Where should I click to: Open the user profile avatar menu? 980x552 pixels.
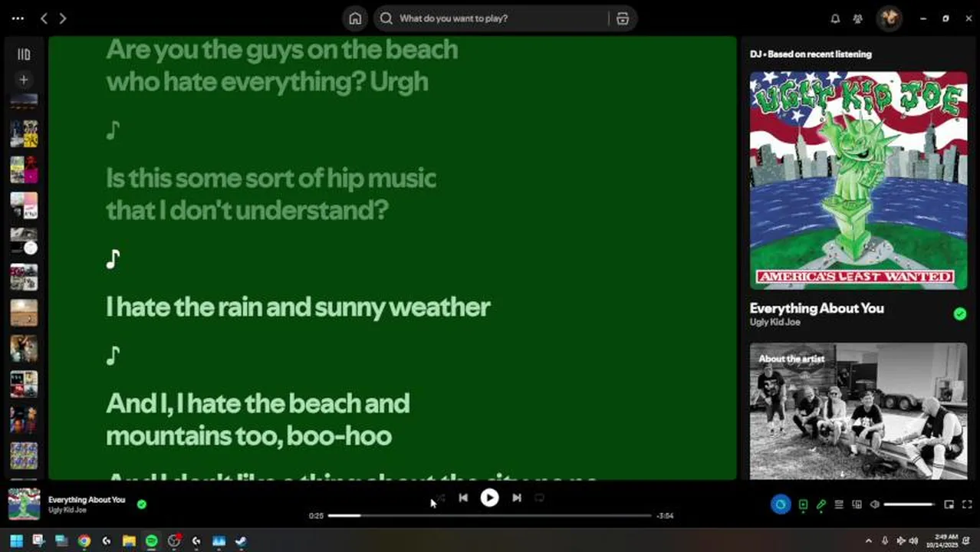click(890, 18)
